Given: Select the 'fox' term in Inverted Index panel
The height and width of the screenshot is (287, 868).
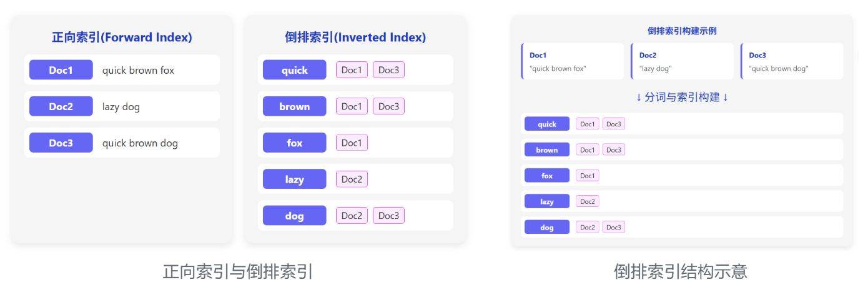Looking at the screenshot, I should point(294,143).
